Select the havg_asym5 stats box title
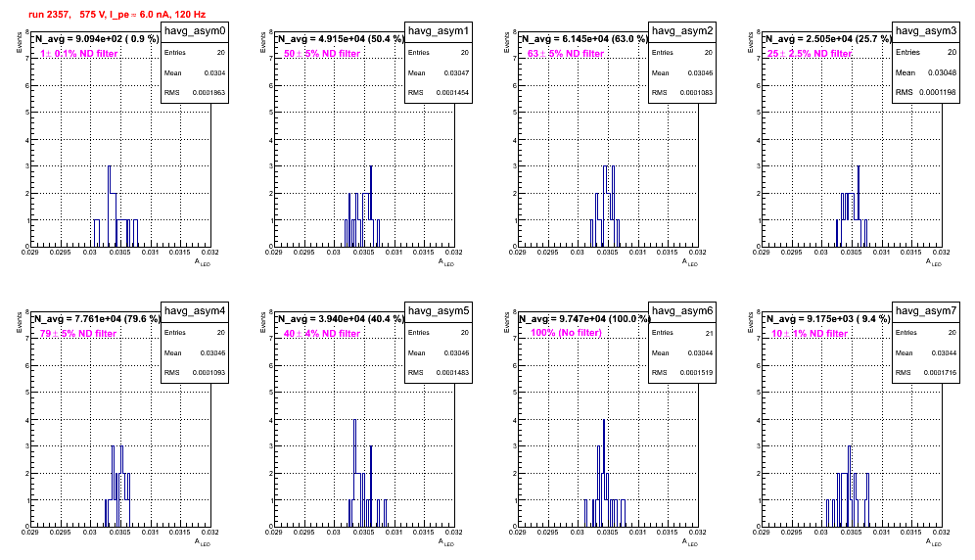The image size is (975, 560). point(439,310)
